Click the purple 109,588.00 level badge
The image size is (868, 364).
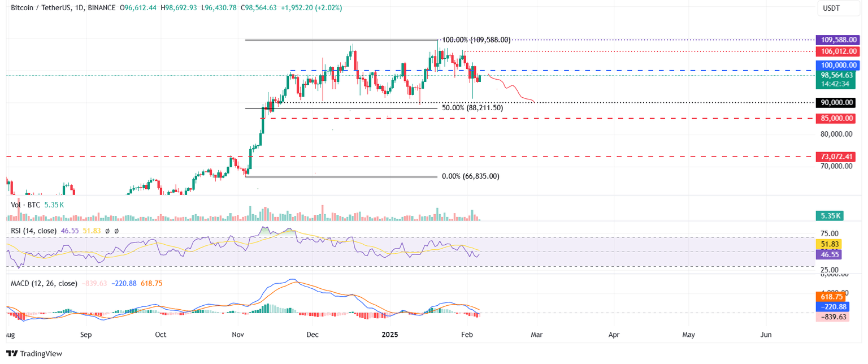pyautogui.click(x=837, y=40)
